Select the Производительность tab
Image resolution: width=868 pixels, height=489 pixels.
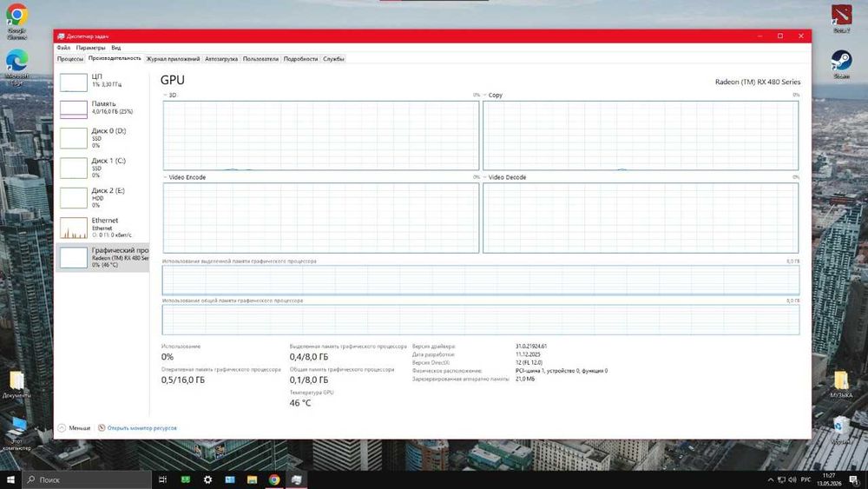click(x=115, y=58)
